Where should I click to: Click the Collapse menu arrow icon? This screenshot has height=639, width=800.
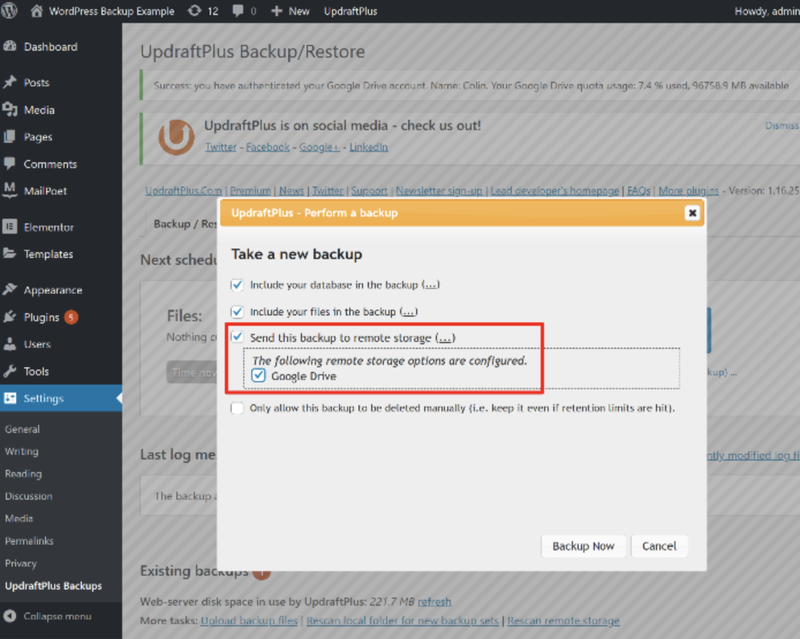click(x=10, y=616)
